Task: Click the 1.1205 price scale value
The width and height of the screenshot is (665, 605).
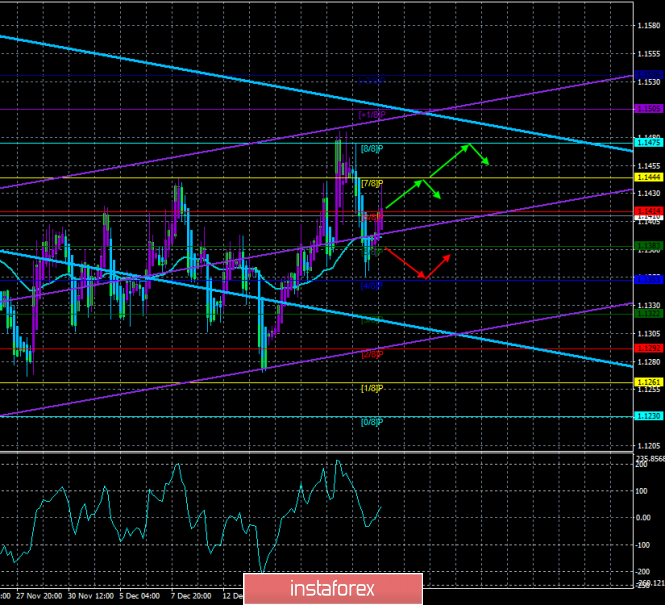Action: point(649,446)
